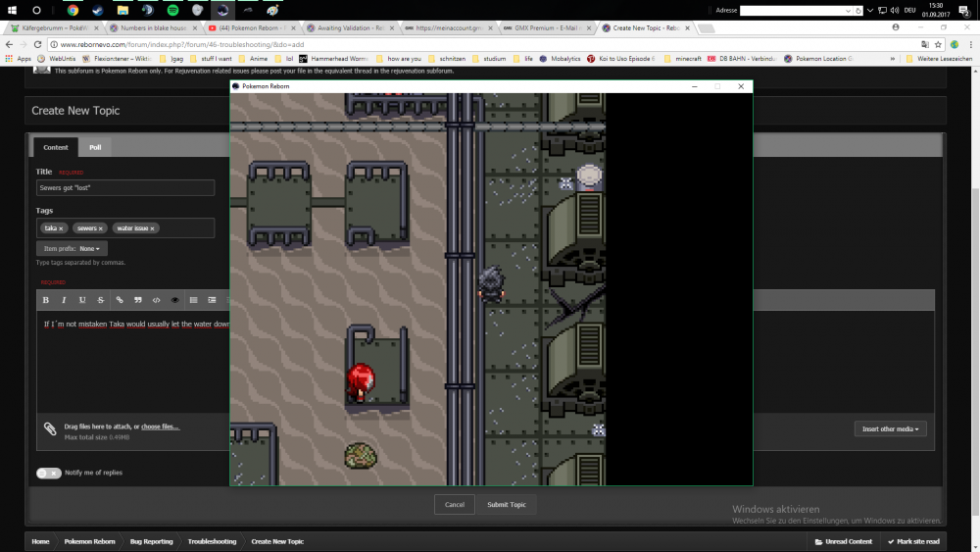
Task: Switch to the Pokemon Reborn YouTube tab
Action: pos(250,28)
